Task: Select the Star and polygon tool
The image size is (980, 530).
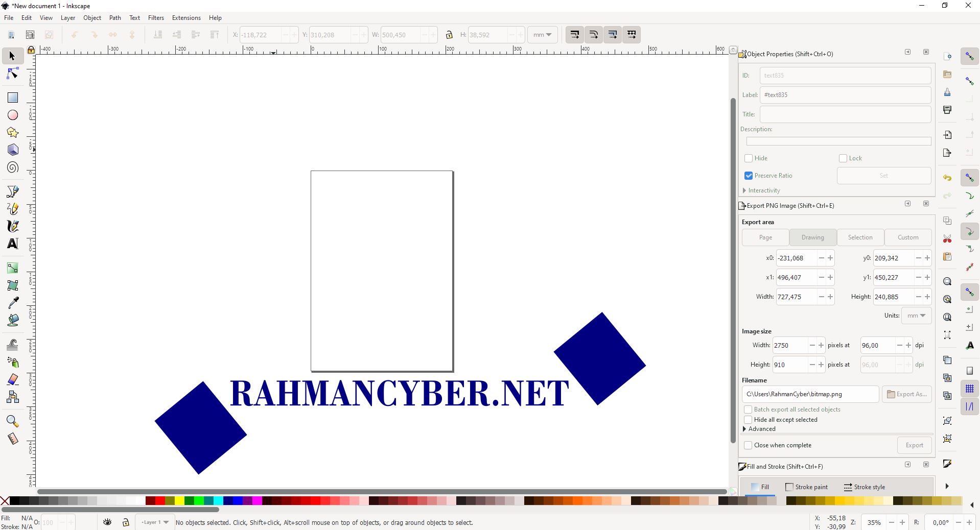Action: [12, 133]
